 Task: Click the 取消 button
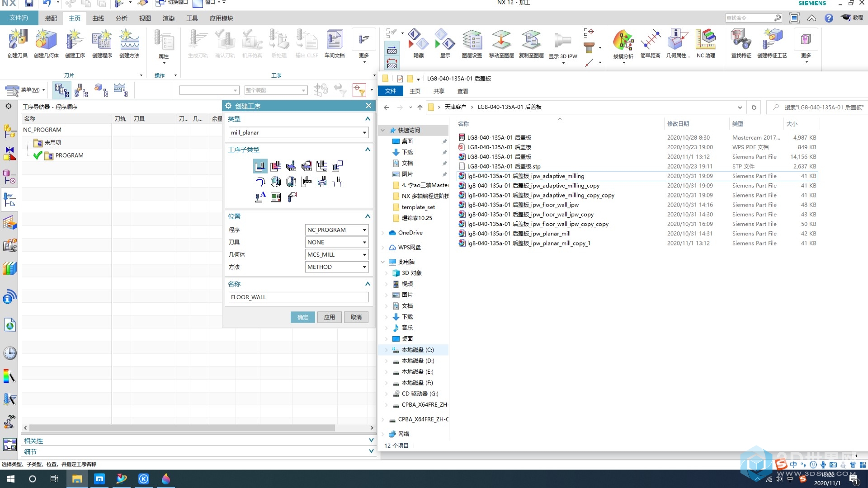[356, 317]
